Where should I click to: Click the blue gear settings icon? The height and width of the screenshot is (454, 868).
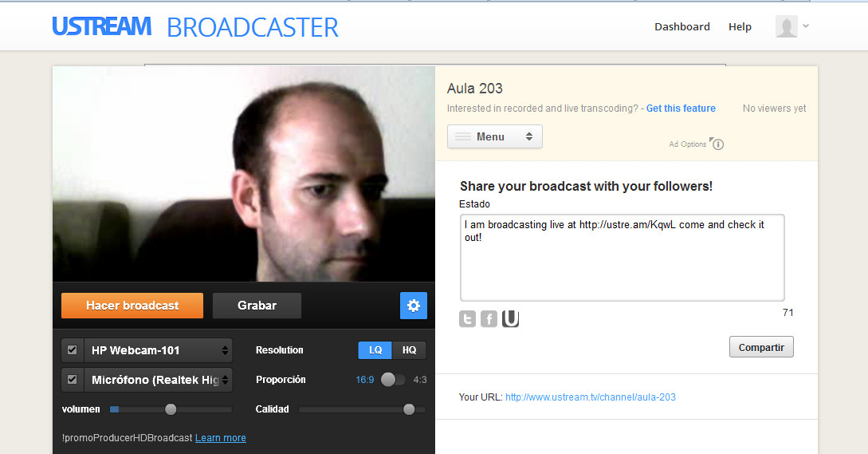[x=413, y=306]
